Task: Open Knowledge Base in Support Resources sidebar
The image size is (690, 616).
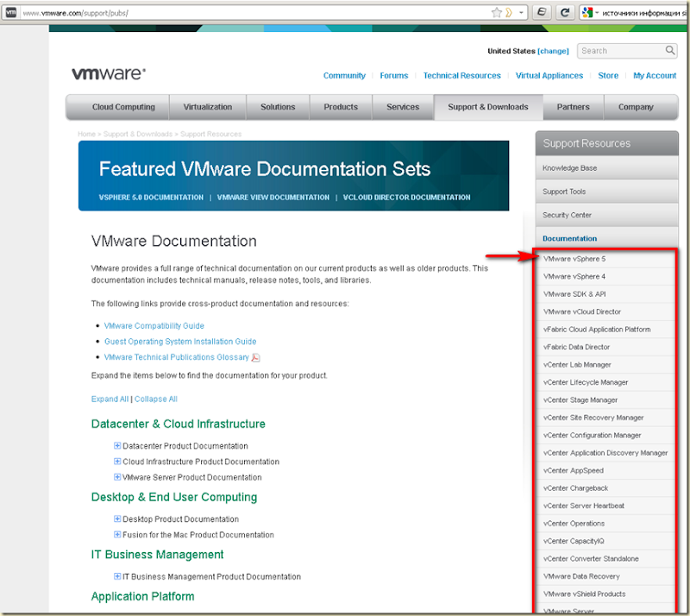Action: click(607, 167)
